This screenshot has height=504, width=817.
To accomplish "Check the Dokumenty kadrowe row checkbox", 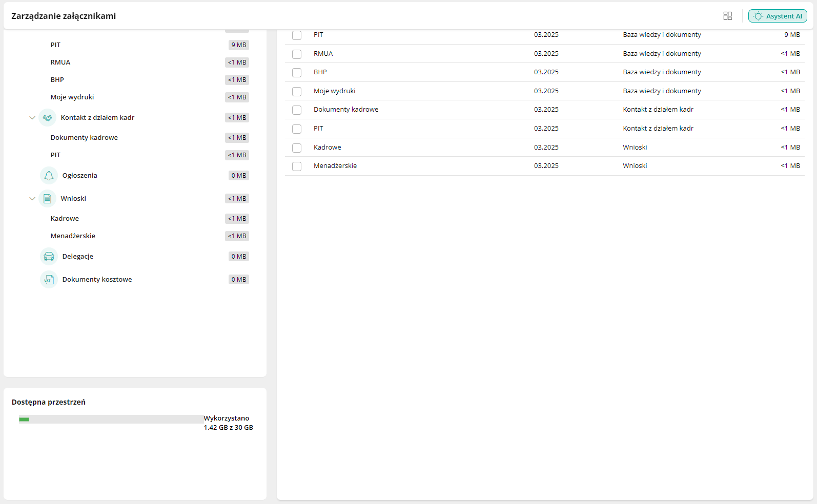I will click(x=297, y=110).
